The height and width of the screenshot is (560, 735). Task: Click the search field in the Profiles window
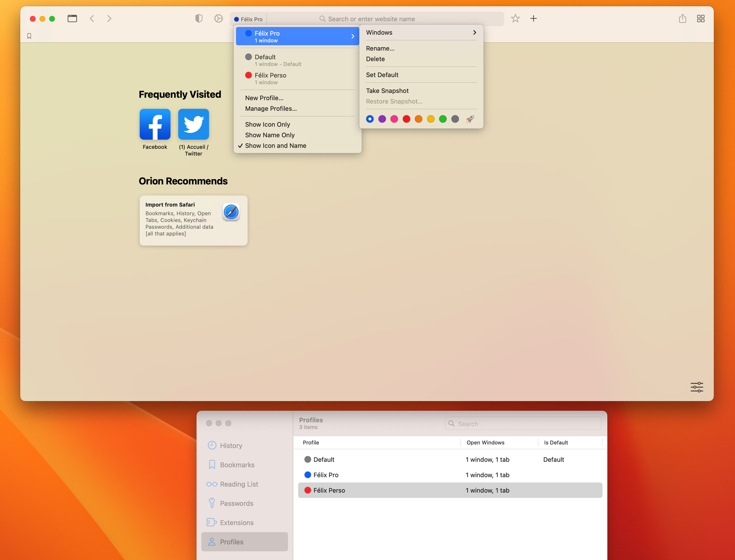click(x=522, y=423)
